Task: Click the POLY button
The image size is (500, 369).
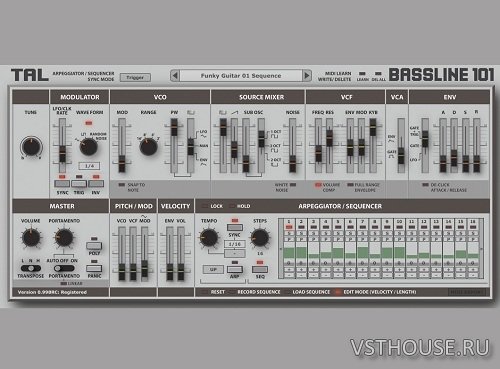Action: pyautogui.click(x=94, y=246)
